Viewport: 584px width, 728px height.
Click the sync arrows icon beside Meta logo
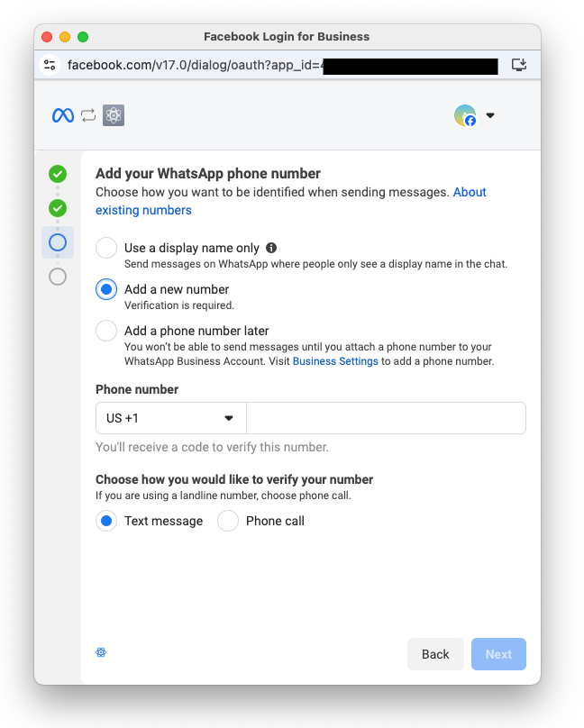click(x=88, y=115)
